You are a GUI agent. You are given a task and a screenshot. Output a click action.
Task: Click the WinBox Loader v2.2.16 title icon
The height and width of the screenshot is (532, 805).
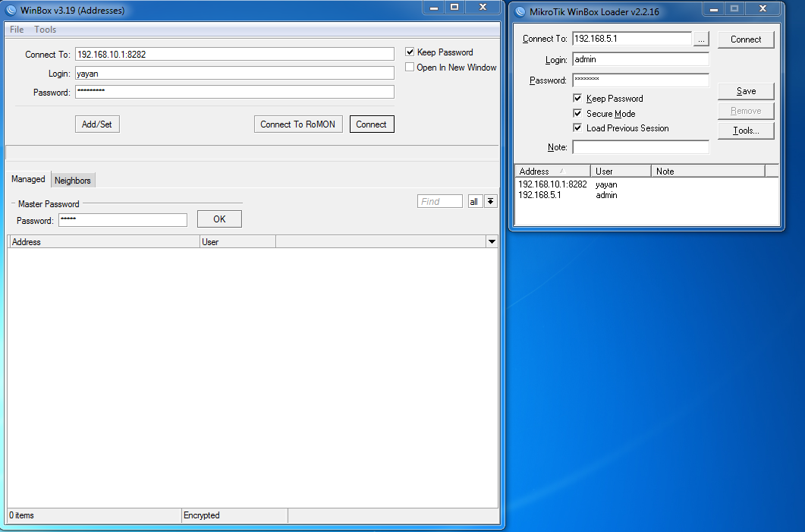[520, 12]
